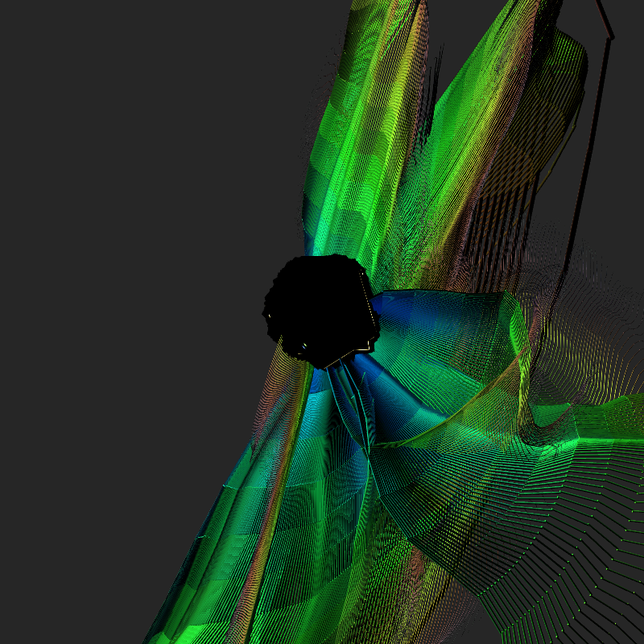This screenshot has height=644, width=644.
Task: Click the black sphere at the center
Action: 320,308
